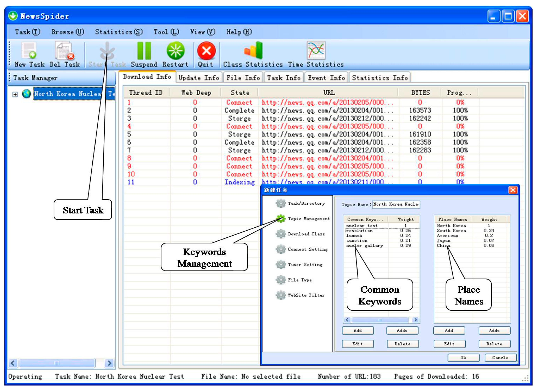
Task: Open the Statistics menu
Action: click(118, 32)
